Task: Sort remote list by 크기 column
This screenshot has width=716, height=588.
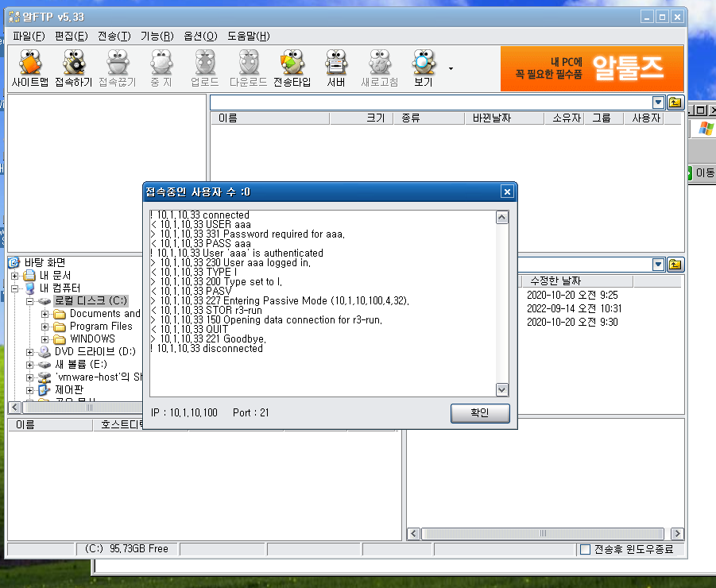Action: [362, 118]
